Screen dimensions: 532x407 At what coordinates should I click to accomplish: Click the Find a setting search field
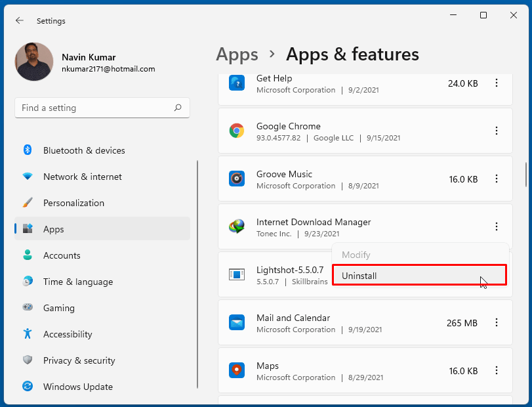pos(102,108)
